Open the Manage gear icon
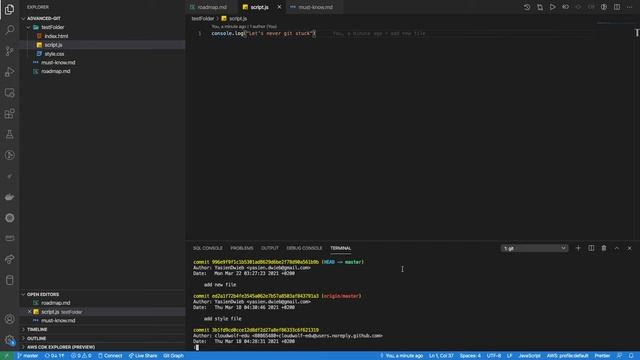This screenshot has height=360, width=640. tap(9, 340)
